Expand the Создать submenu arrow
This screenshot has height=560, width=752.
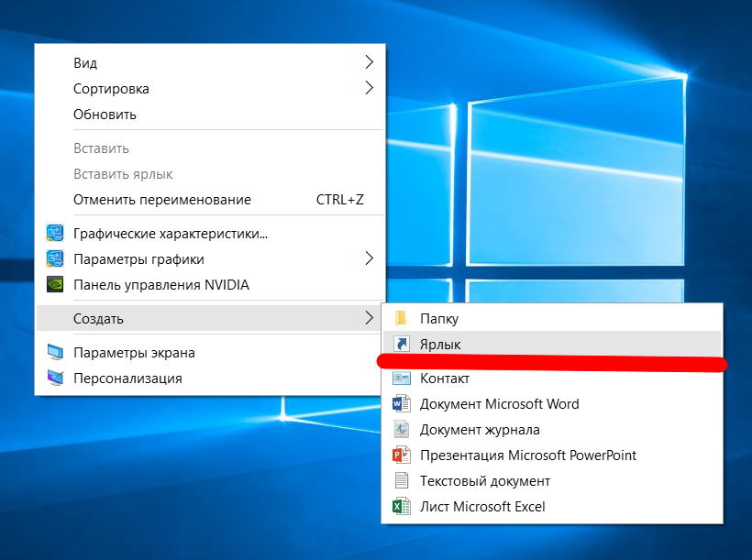(369, 317)
